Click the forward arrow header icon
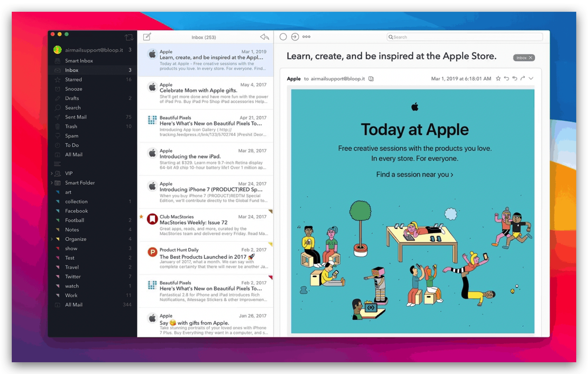Viewport: 588px width, 374px height. 523,78
